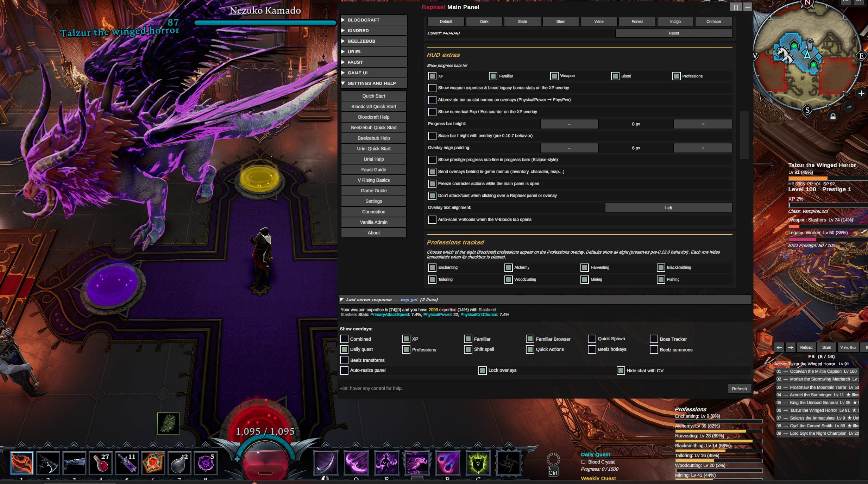Toggle the Lock overlays checkbox
This screenshot has height=484, width=868.
(x=482, y=371)
